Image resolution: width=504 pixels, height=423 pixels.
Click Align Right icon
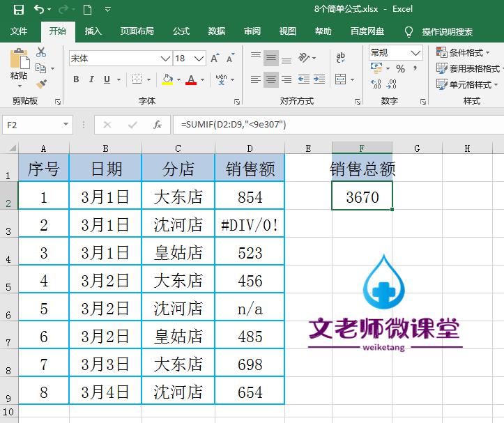[x=287, y=79]
